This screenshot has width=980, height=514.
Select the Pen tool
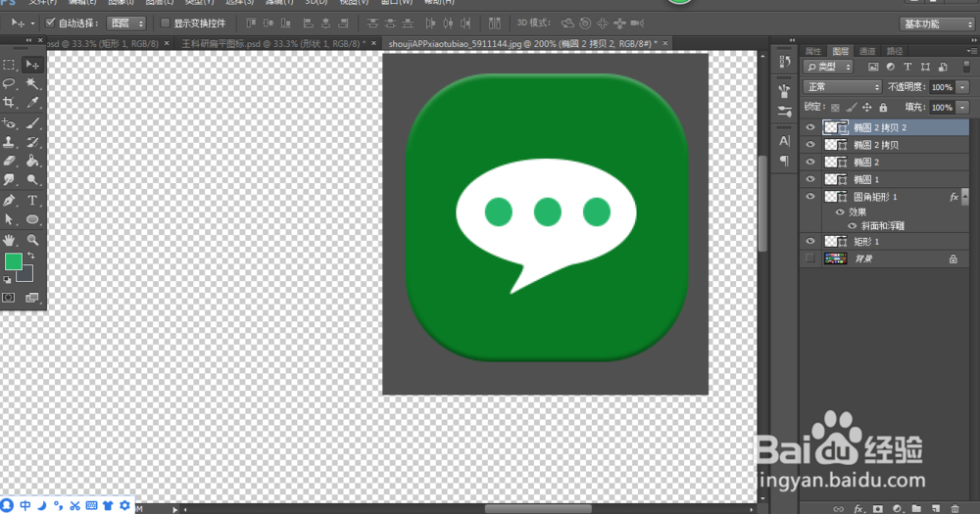tap(10, 201)
